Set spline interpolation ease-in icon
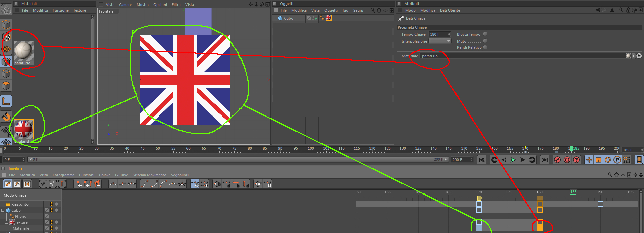 pos(154,184)
